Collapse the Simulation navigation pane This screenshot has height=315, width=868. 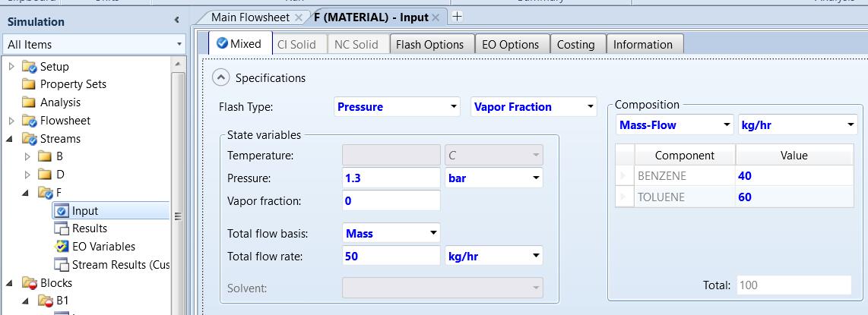[x=176, y=20]
